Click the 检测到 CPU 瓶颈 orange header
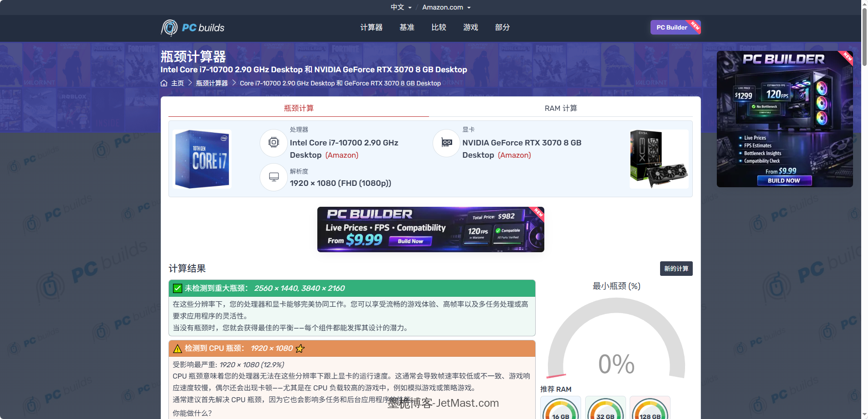The height and width of the screenshot is (419, 868). tap(352, 349)
